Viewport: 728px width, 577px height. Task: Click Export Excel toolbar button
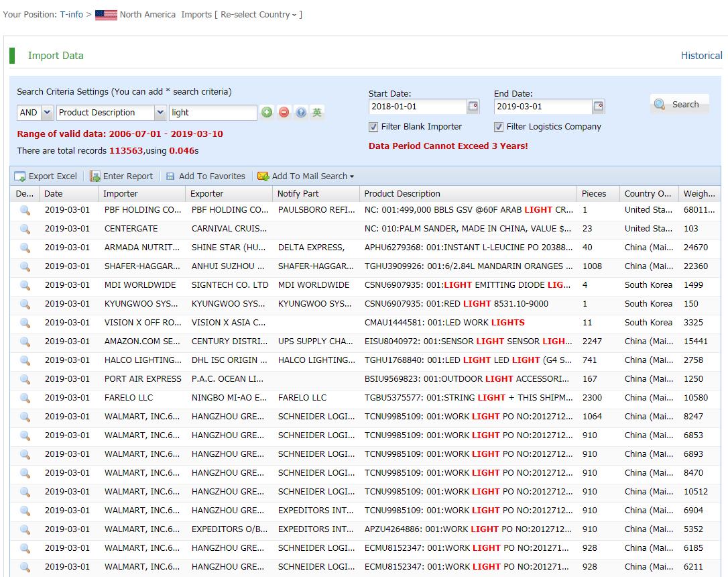[46, 176]
